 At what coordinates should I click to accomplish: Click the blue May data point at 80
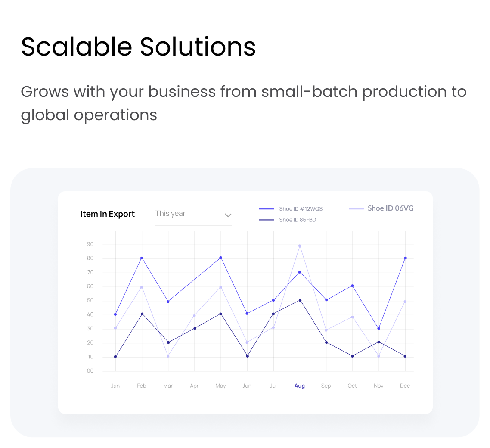click(x=221, y=258)
